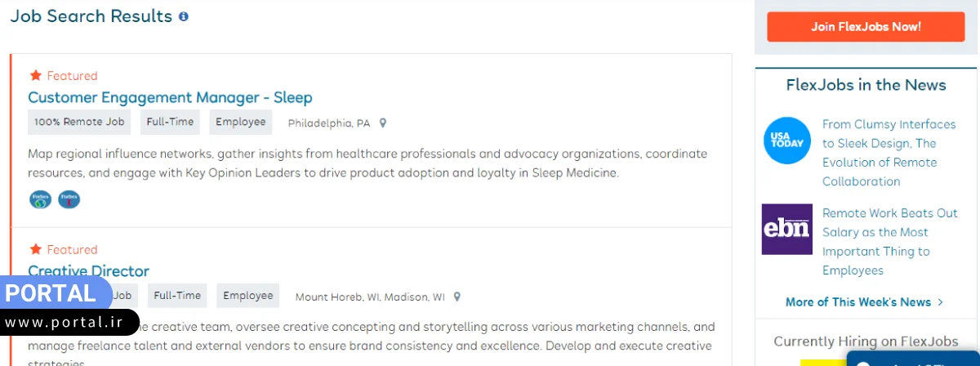Viewport: 980px width, 366px height.
Task: Click the 100% Remote Job tag
Action: [79, 123]
